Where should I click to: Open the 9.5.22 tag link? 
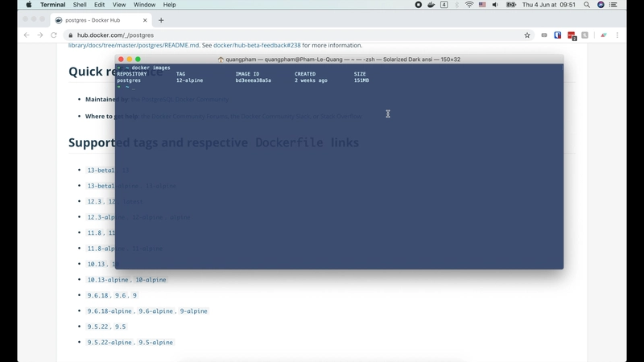pos(97,327)
